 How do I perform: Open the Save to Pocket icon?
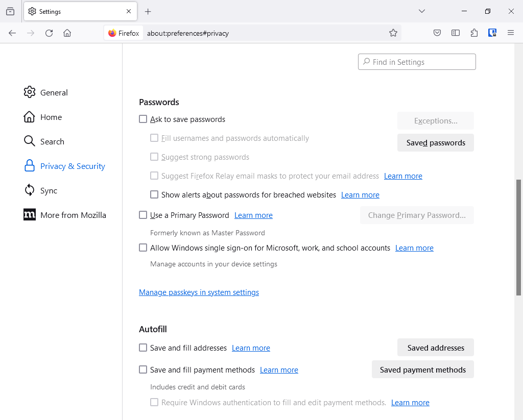point(437,33)
